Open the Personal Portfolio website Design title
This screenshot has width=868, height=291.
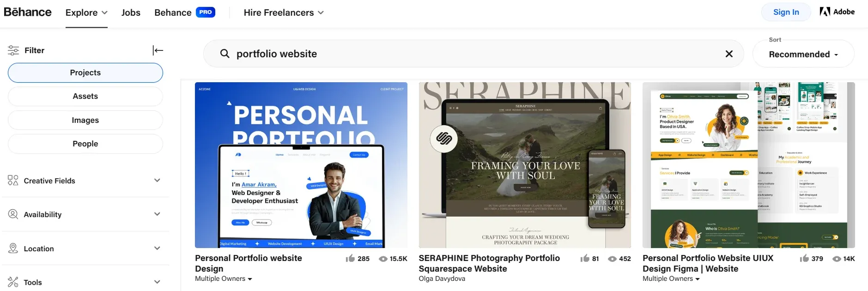point(249,263)
